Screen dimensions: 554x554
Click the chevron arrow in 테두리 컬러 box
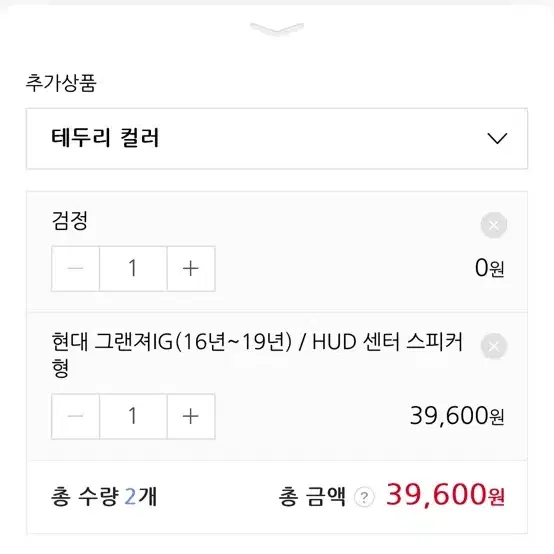(497, 138)
